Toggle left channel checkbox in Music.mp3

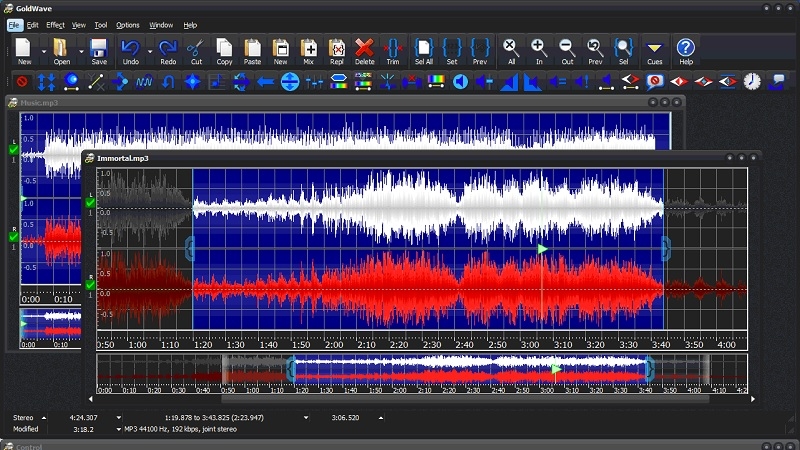pos(14,149)
